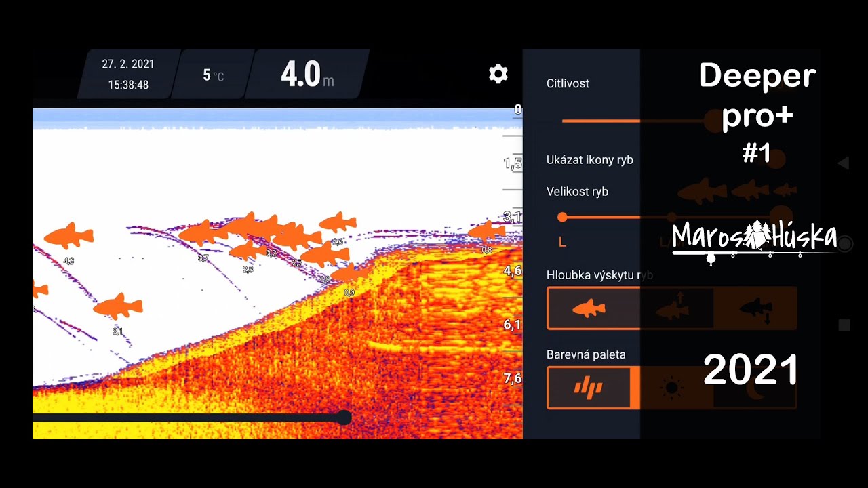The image size is (868, 488).
Task: Tap the Android back triangle button
Action: coord(844,163)
